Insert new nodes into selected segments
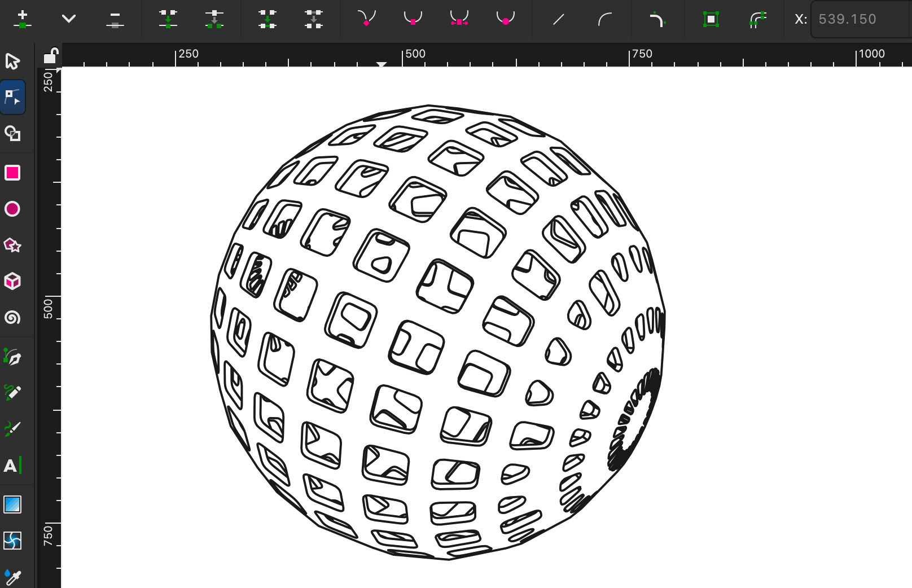Screen dimensions: 912x588 (23, 19)
